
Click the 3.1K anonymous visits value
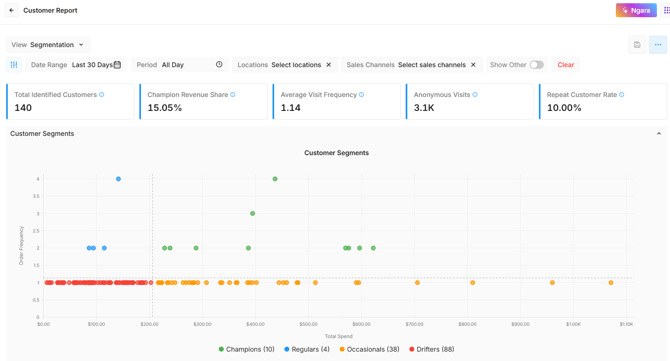tap(424, 108)
